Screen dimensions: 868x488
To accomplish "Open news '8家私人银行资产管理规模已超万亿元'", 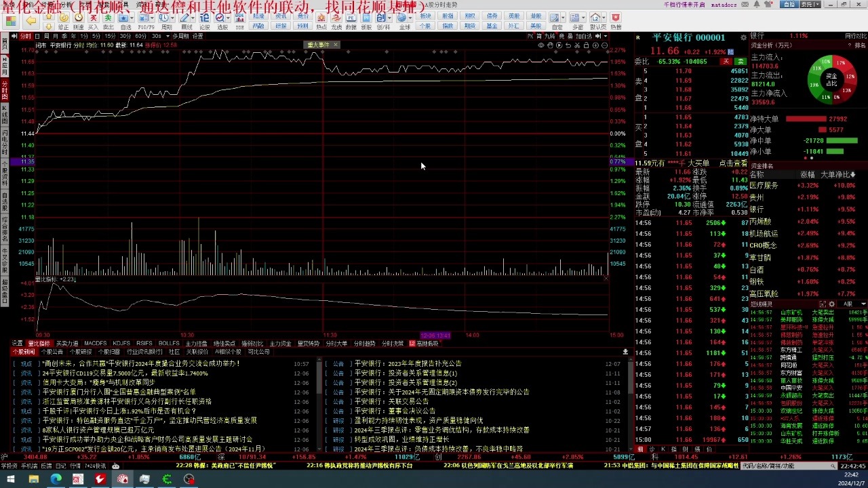I will [x=98, y=430].
